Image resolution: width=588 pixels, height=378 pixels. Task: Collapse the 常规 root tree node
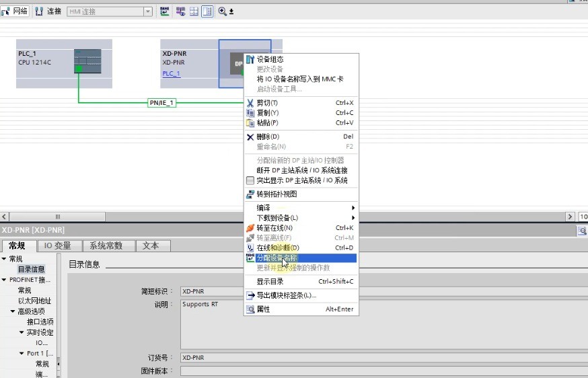click(x=4, y=259)
